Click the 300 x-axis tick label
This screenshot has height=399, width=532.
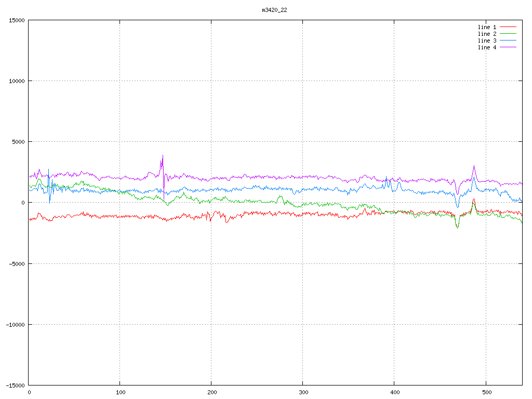303,393
